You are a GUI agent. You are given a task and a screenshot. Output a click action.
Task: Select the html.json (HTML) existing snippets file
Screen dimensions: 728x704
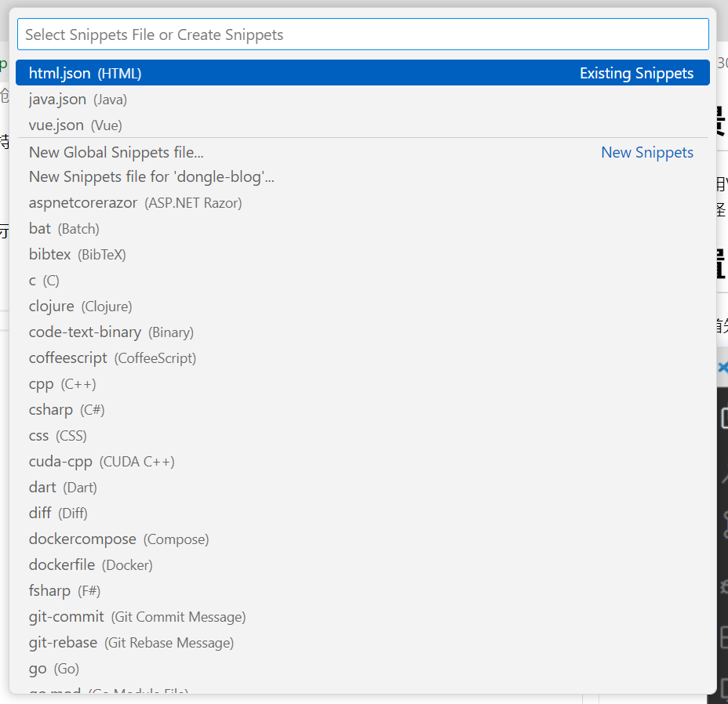pyautogui.click(x=85, y=72)
